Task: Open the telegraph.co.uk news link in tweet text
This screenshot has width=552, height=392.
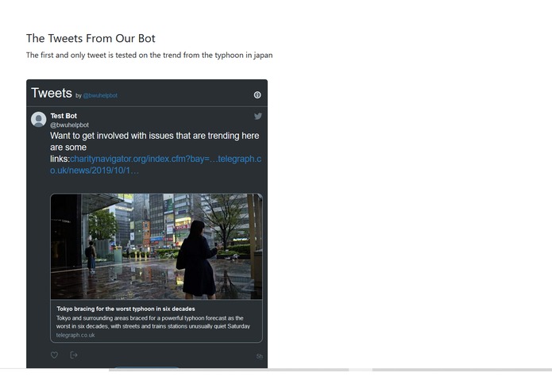Action: (156, 164)
